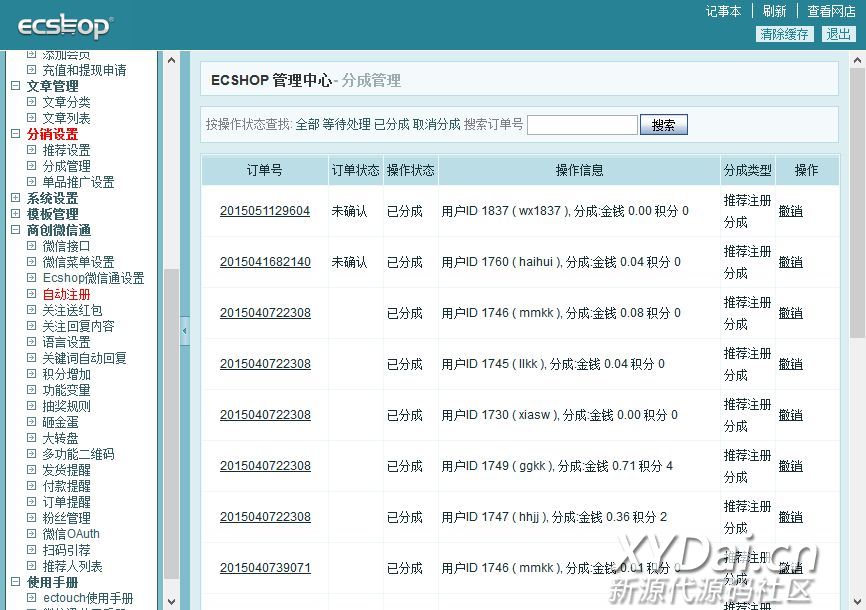Viewport: 866px width, 610px height.
Task: Expand the 系统设置 menu group
Action: (15, 198)
